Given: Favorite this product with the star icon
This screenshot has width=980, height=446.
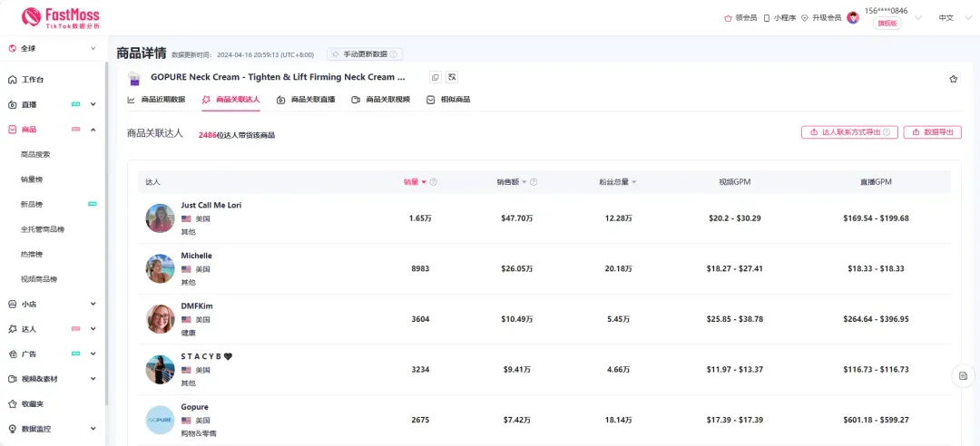Looking at the screenshot, I should click(953, 79).
